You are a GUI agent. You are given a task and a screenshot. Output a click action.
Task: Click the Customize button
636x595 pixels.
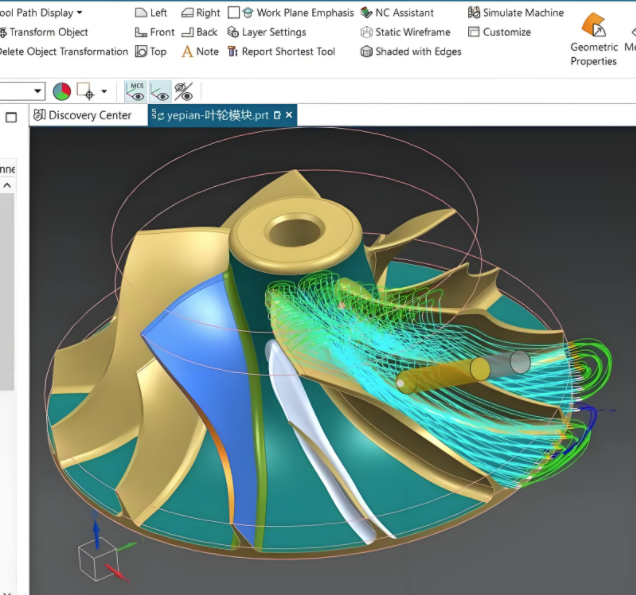499,32
